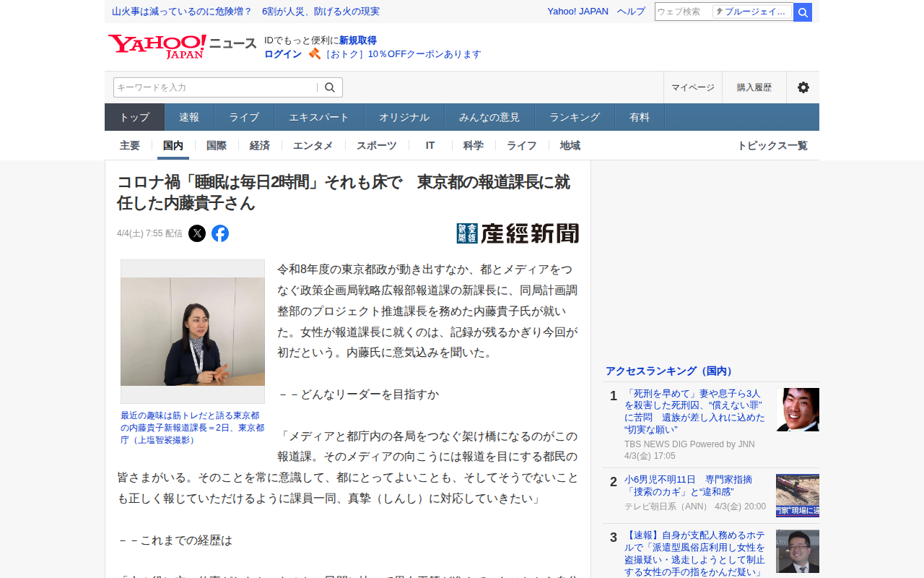
Task: Click the Yahoo! JAPAN top link
Action: point(577,12)
